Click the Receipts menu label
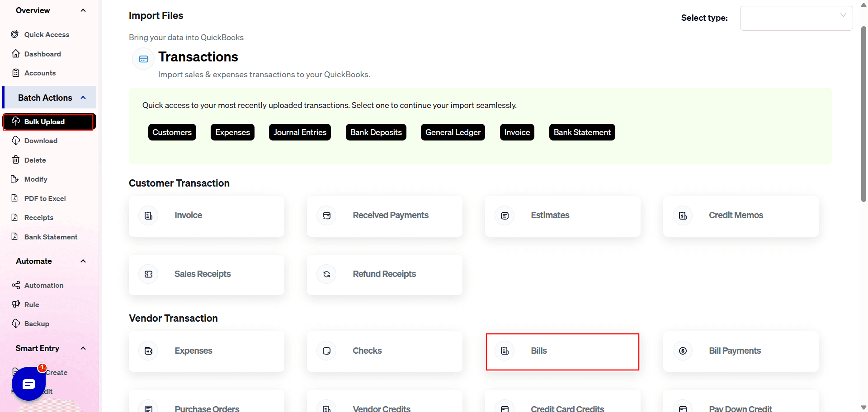 (39, 217)
